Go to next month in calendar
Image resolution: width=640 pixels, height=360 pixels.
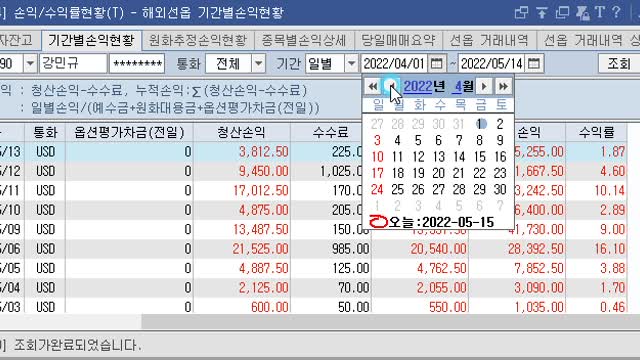pyautogui.click(x=484, y=86)
